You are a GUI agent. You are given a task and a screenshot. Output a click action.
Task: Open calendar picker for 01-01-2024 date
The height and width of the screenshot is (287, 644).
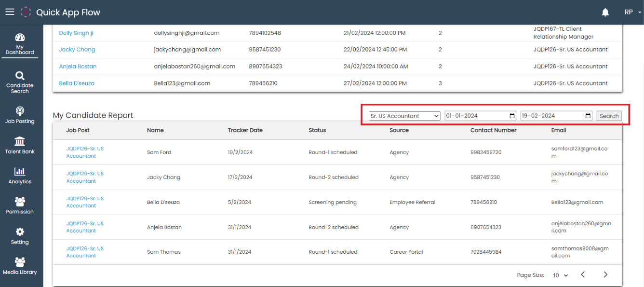coord(512,116)
